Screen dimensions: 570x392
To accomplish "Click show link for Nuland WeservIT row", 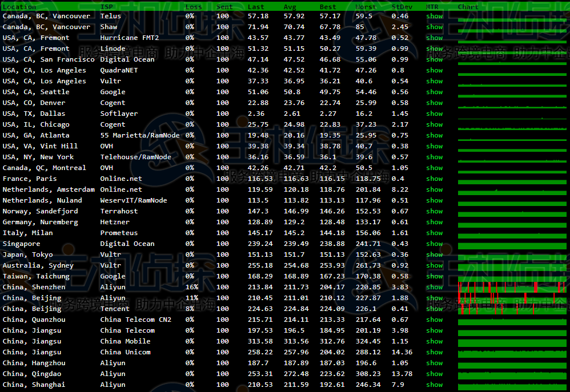I will (x=435, y=200).
